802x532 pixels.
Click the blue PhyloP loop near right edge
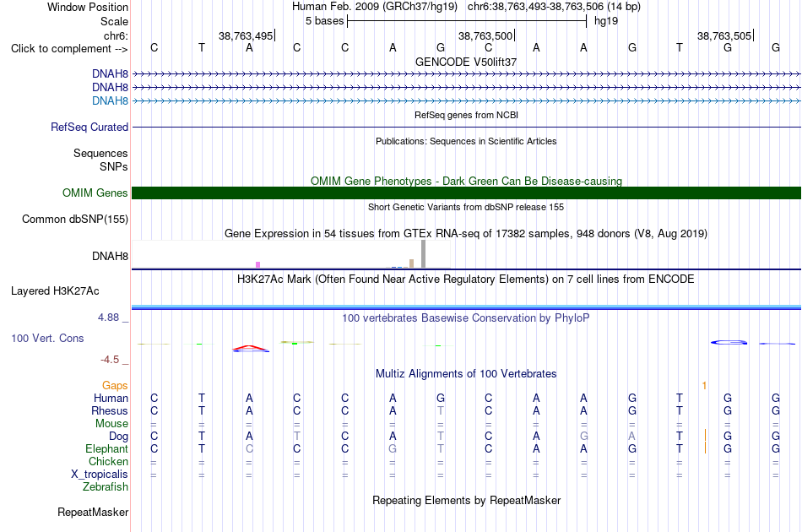coord(729,342)
